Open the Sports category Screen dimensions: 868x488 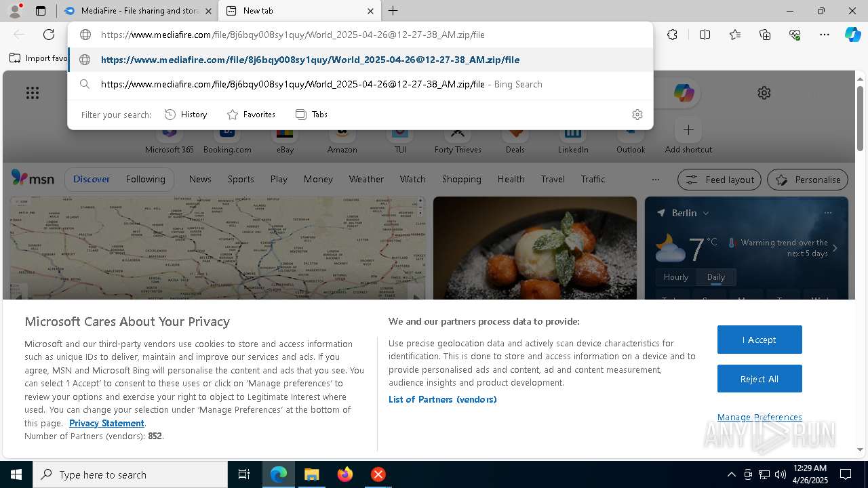[x=241, y=179]
